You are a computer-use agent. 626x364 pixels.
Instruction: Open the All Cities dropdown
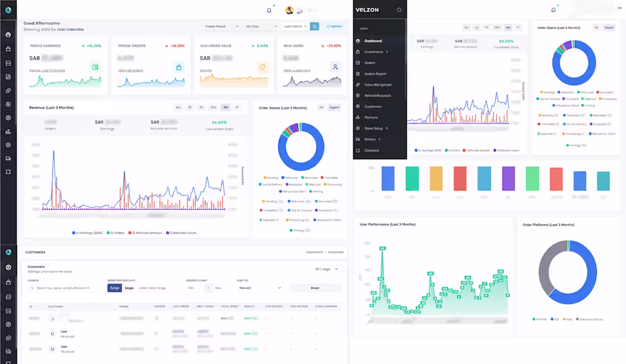point(261,26)
